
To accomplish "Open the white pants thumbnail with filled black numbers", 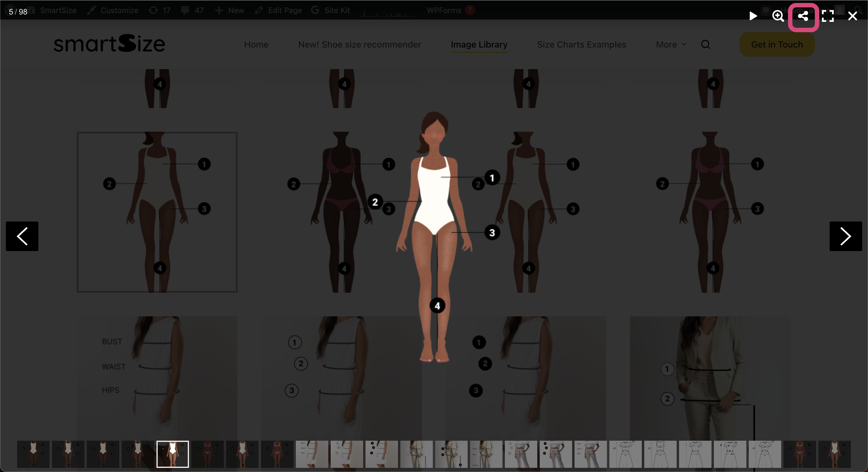I will (556, 454).
